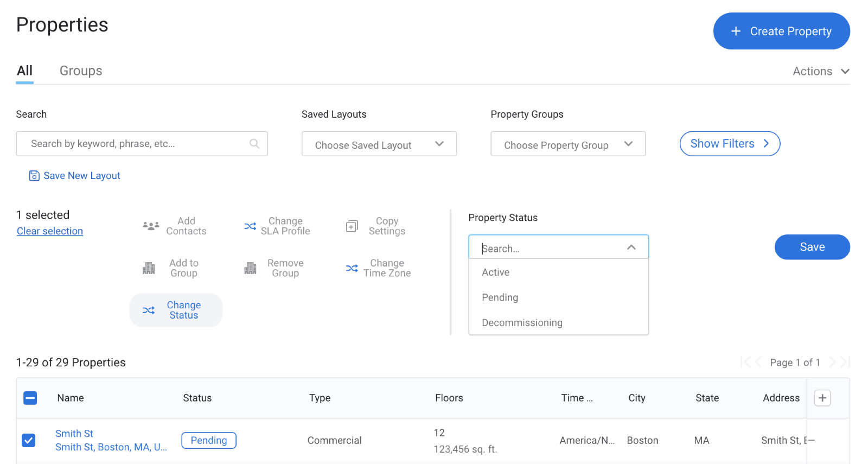
Task: Select Decommissioning from the status list
Action: click(522, 323)
